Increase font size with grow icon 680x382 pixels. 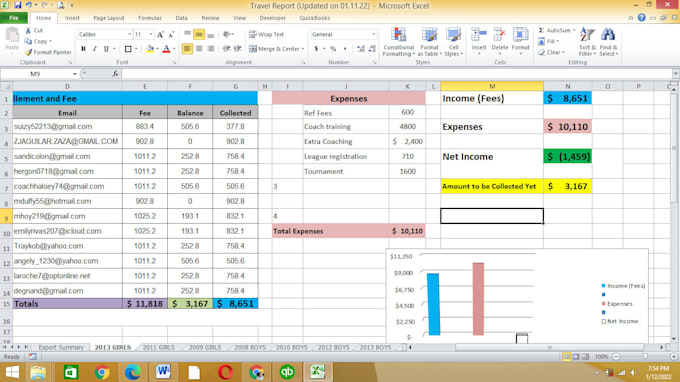coord(160,34)
